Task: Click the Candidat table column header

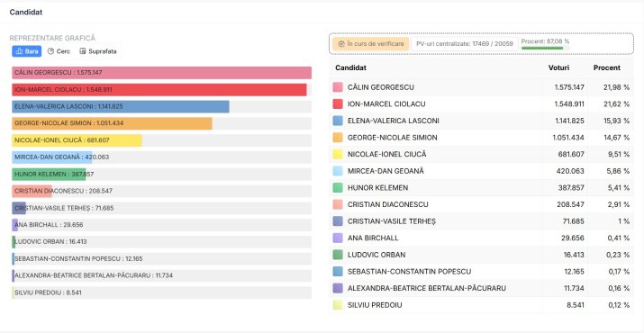Action: 350,67
